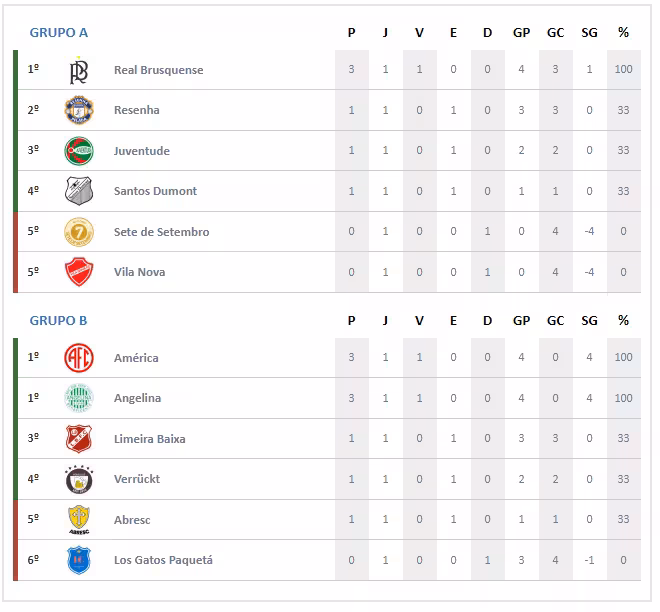This screenshot has width=660, height=612.
Task: Open the Real Brusquense team name
Action: pyautogui.click(x=158, y=70)
